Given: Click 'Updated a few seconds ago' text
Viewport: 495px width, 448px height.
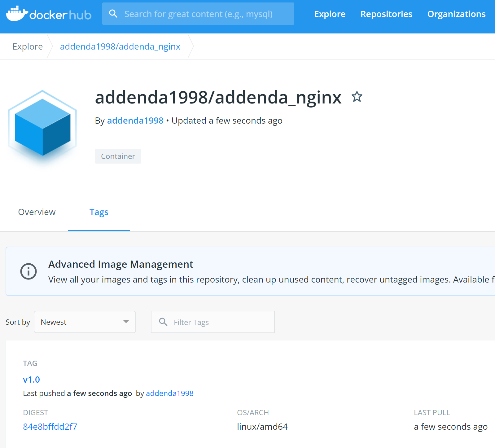Looking at the screenshot, I should tap(227, 121).
